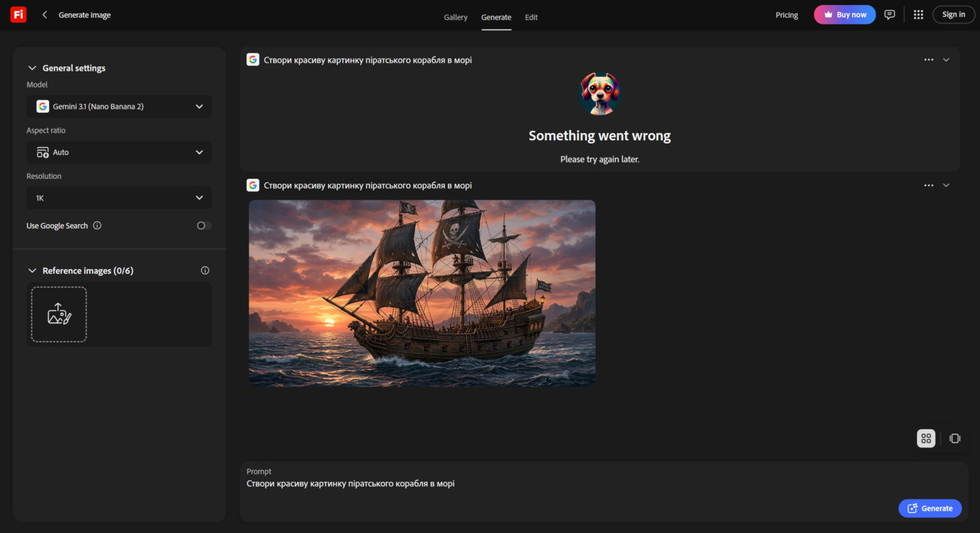Upload a reference image via dashed box
980x533 pixels.
click(59, 314)
